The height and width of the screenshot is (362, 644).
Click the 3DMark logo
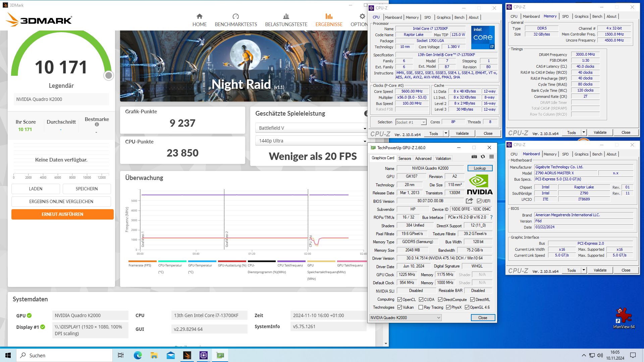click(x=39, y=20)
